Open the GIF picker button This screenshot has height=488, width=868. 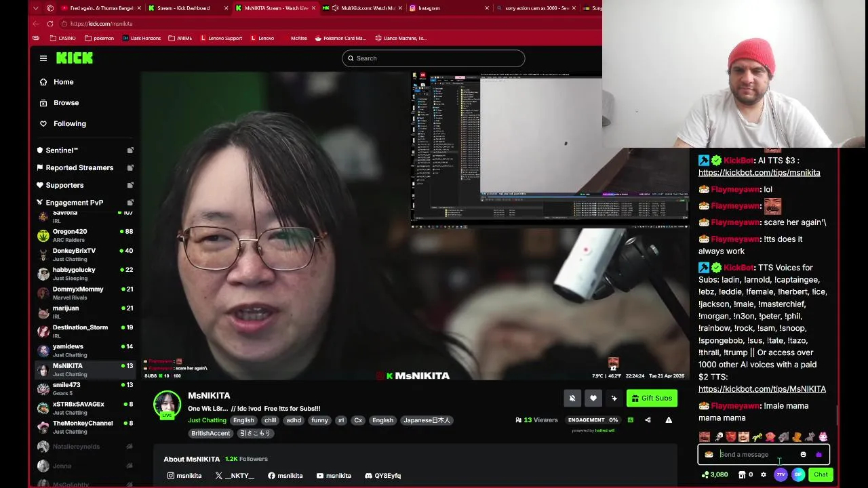pos(798,474)
